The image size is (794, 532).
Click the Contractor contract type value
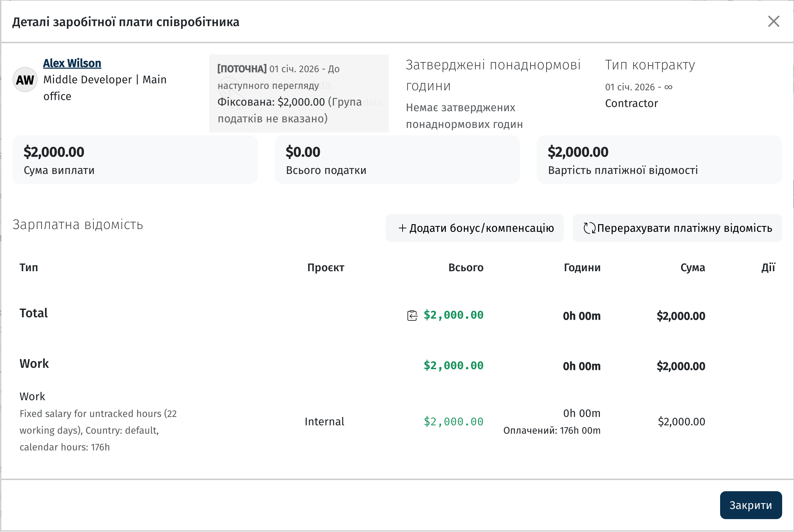pyautogui.click(x=631, y=103)
